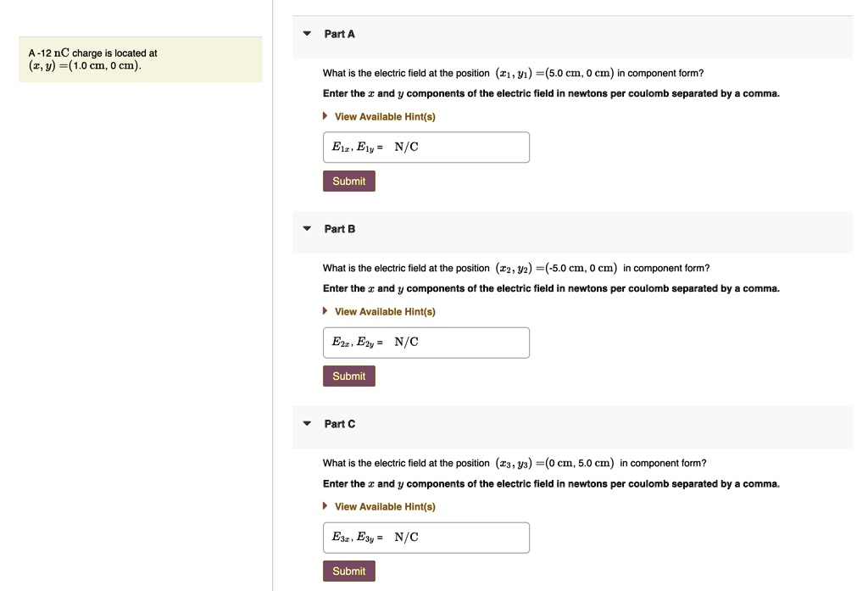Expand the hint triangle in Part A
The width and height of the screenshot is (868, 591).
[326, 117]
